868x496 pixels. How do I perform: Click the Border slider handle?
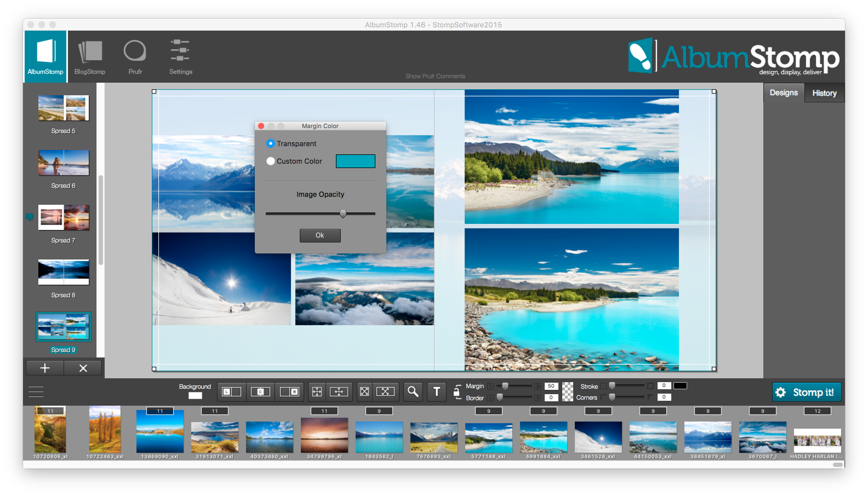coord(499,397)
